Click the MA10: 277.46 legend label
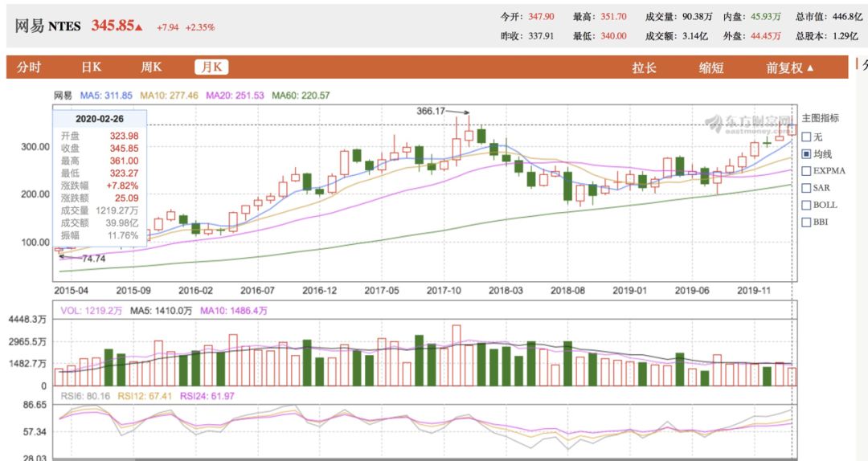This screenshot has height=461, width=868. [169, 96]
